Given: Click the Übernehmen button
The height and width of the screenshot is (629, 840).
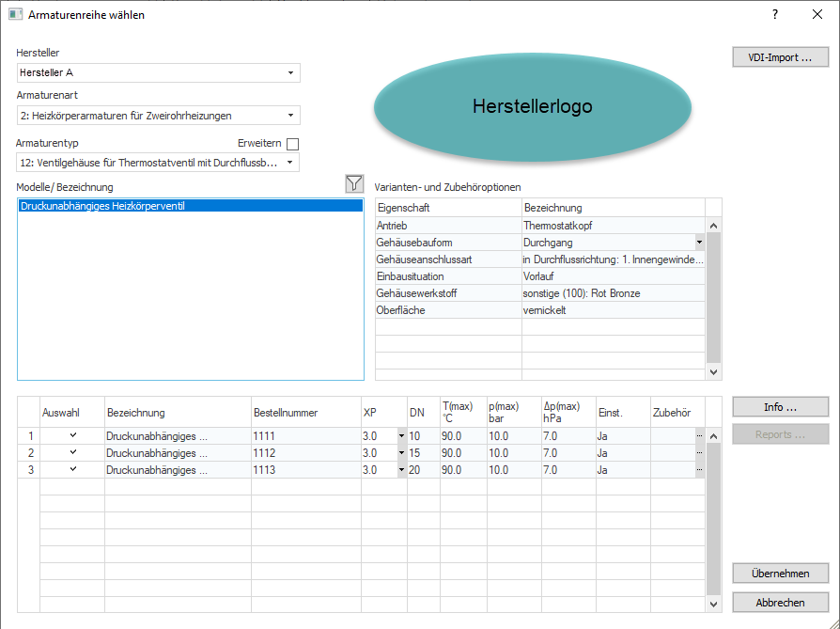Looking at the screenshot, I should pyautogui.click(x=780, y=574).
